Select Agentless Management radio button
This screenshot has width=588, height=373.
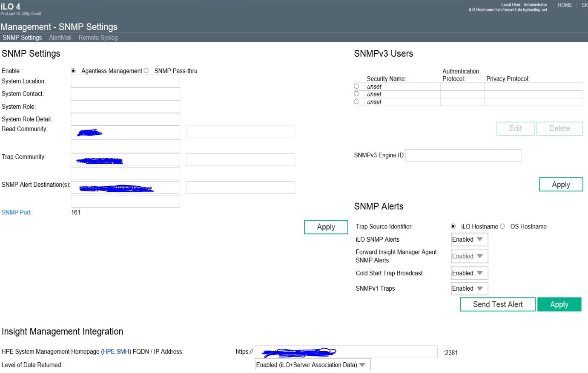[x=73, y=71]
